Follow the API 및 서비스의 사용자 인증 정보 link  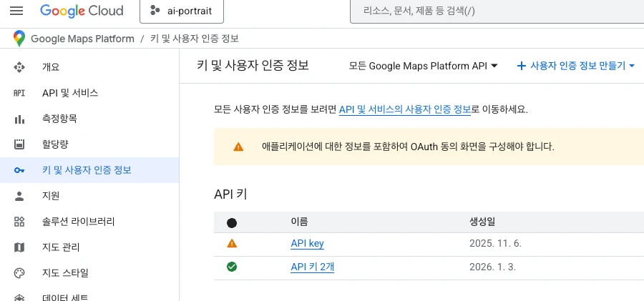(404, 109)
